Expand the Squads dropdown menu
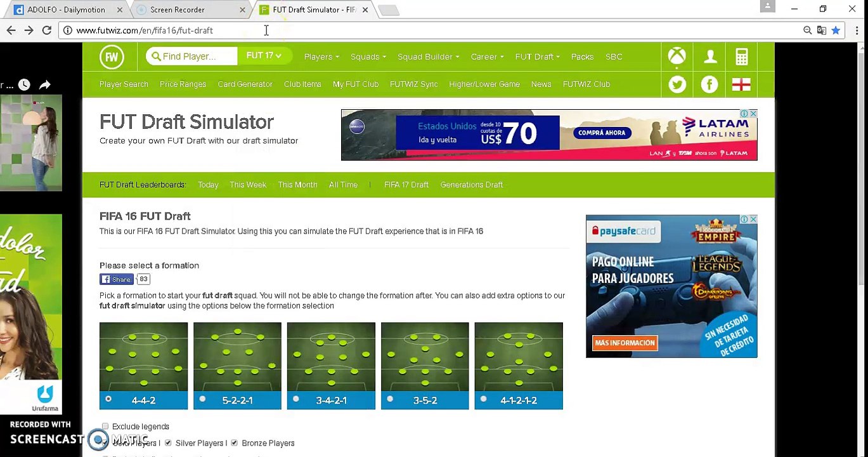 click(x=368, y=56)
